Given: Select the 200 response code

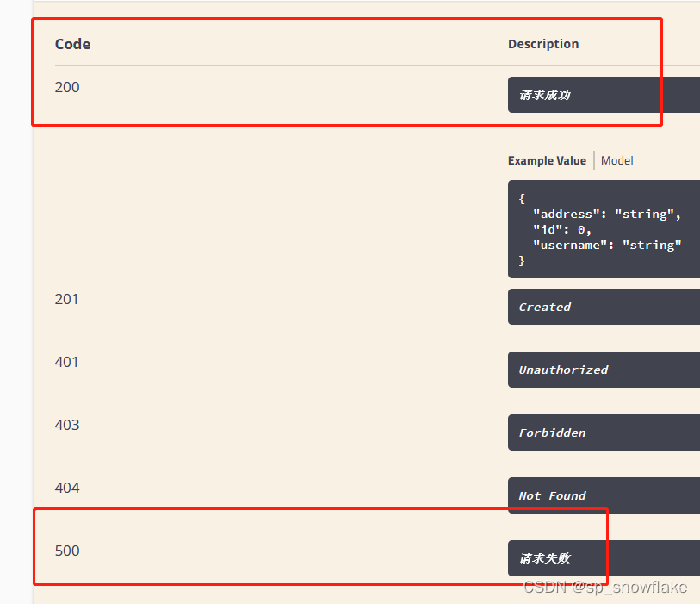Looking at the screenshot, I should tap(67, 87).
